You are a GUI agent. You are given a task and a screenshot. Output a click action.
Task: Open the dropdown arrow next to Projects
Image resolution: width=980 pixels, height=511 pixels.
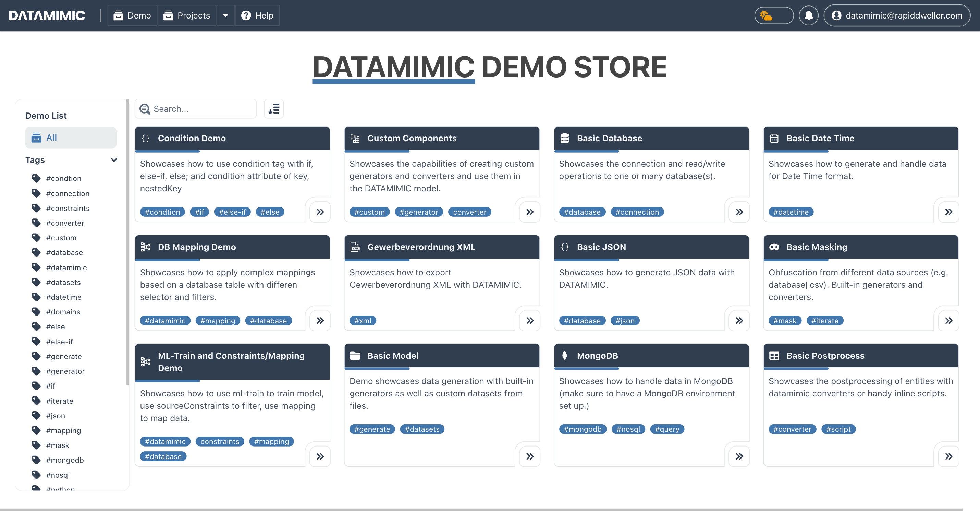225,15
